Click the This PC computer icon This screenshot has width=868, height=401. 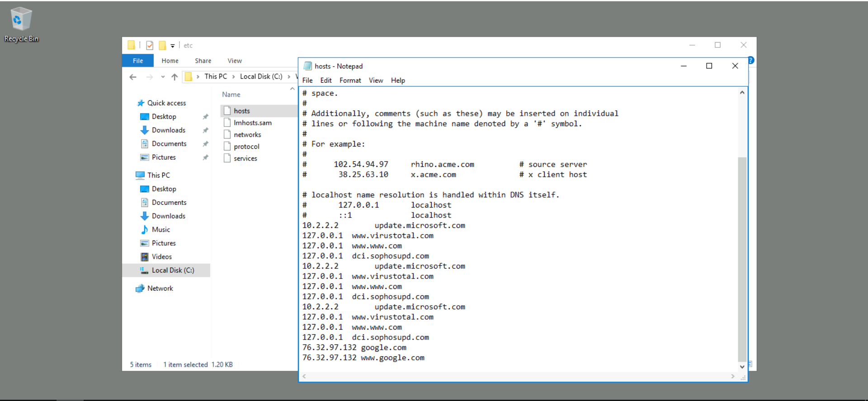pyautogui.click(x=140, y=175)
